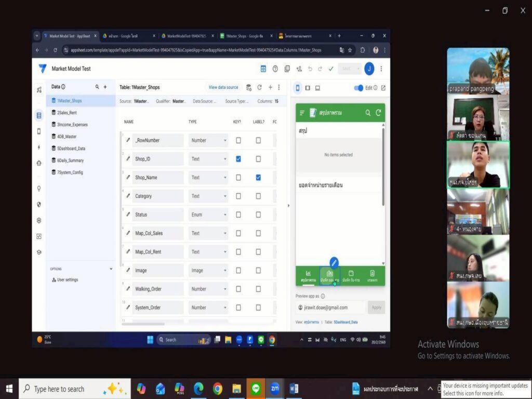Click the sync icon in app preview
532x399 pixels.
click(x=378, y=113)
